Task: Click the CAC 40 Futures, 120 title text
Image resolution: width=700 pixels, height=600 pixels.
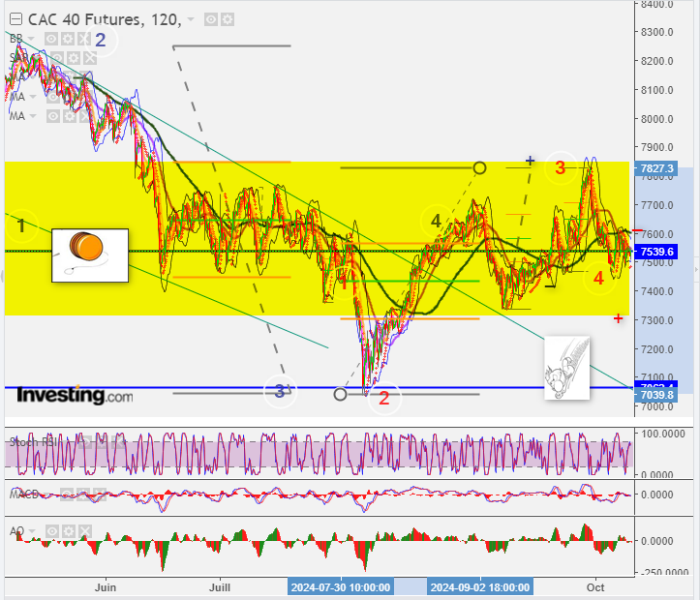Action: [105, 19]
